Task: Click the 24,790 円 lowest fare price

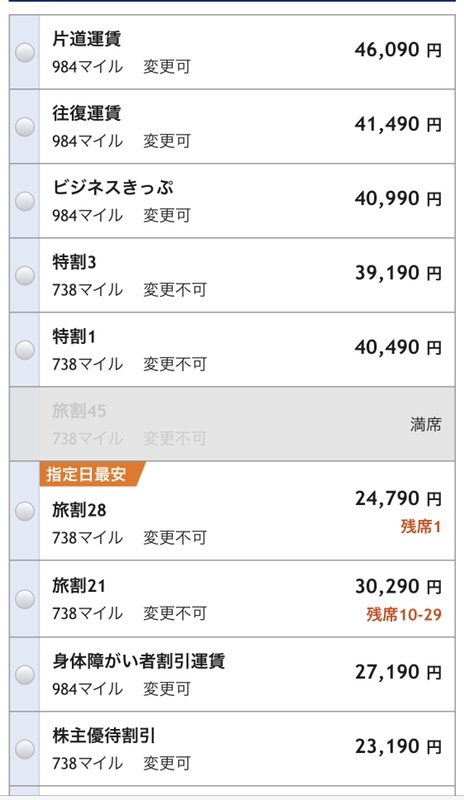Action: 398,498
